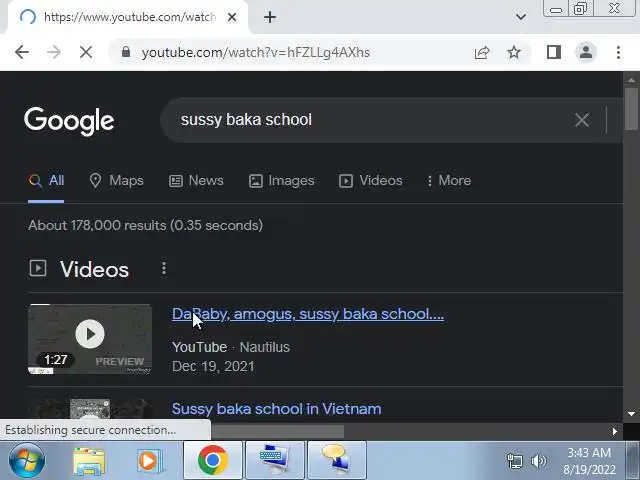Open the Videos section options menu
Viewport: 640px width, 480px height.
(164, 268)
